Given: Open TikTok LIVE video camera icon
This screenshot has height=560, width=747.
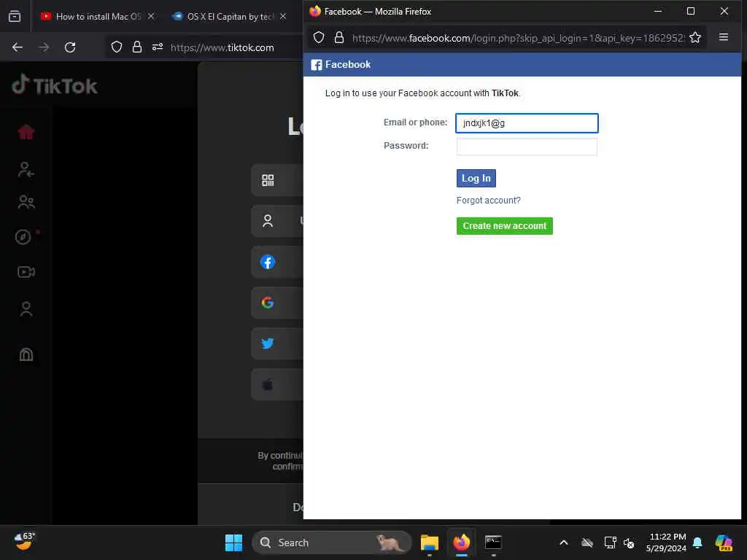Looking at the screenshot, I should coord(26,272).
